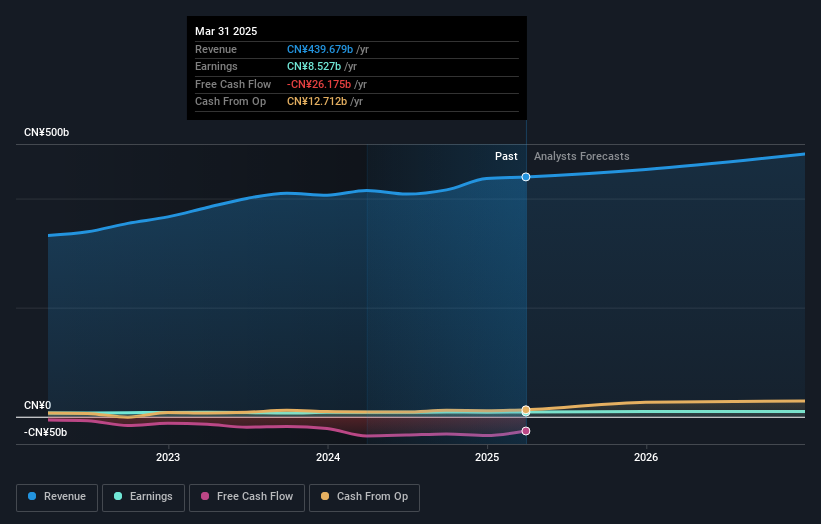
Task: Click the CN¥12.712b cash from op value
Action: pos(317,102)
